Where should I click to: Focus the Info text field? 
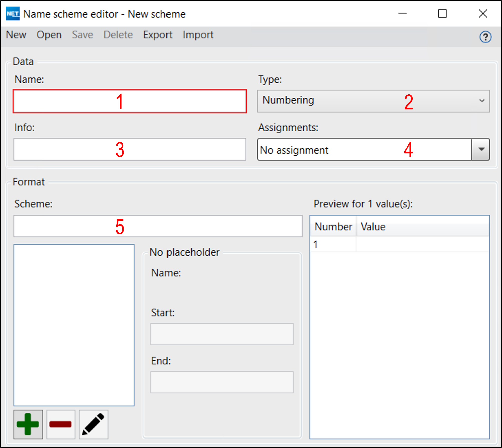point(130,149)
